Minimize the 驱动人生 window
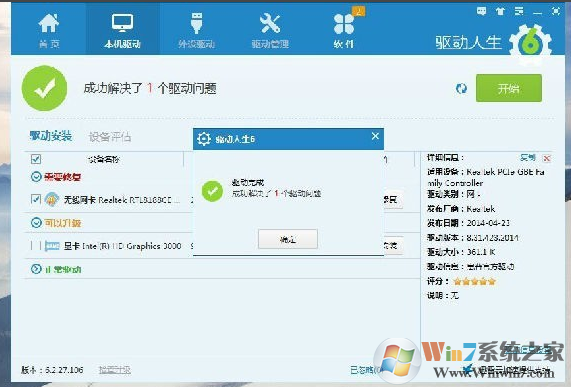Image resolution: width=571 pixels, height=387 pixels. coord(537,12)
